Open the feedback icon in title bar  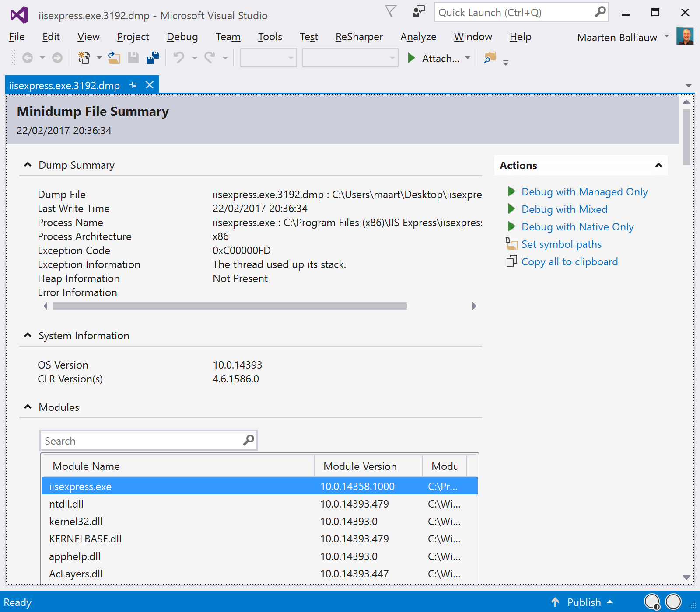(419, 11)
